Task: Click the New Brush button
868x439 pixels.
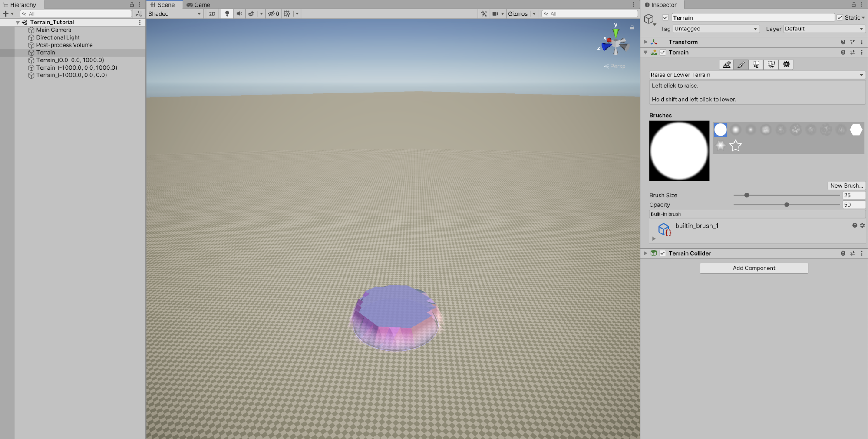Action: (846, 186)
